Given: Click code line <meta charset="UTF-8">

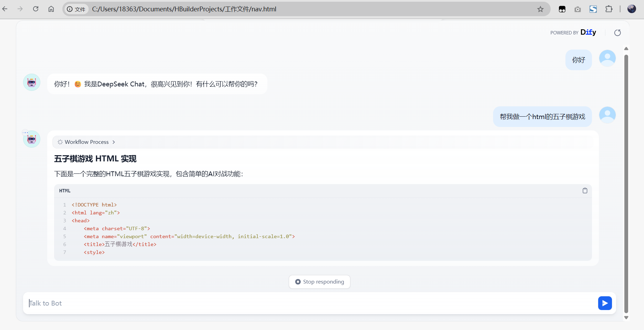Looking at the screenshot, I should click(x=117, y=228).
